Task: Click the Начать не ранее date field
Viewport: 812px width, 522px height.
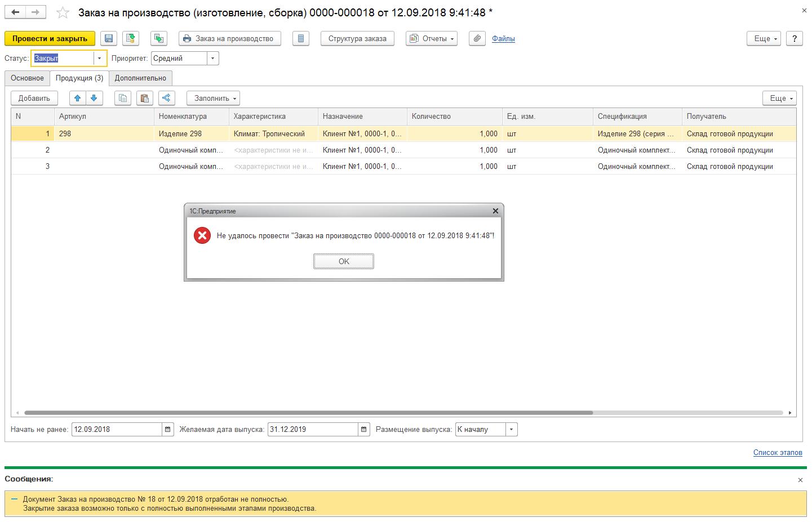Action: tap(117, 429)
